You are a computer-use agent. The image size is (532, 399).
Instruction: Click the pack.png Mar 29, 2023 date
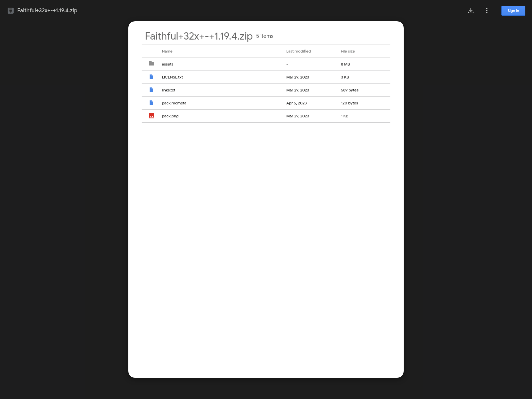pyautogui.click(x=298, y=116)
